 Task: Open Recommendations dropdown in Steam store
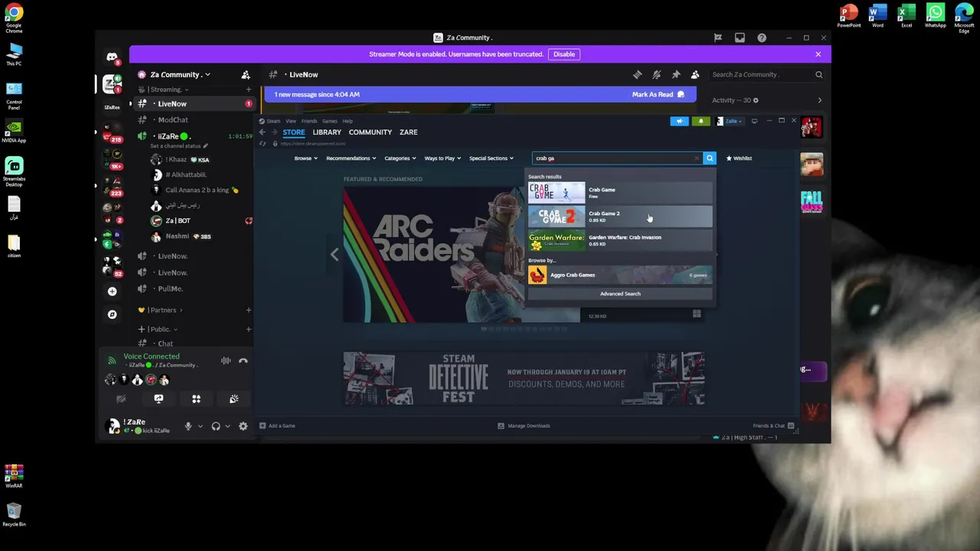click(351, 158)
